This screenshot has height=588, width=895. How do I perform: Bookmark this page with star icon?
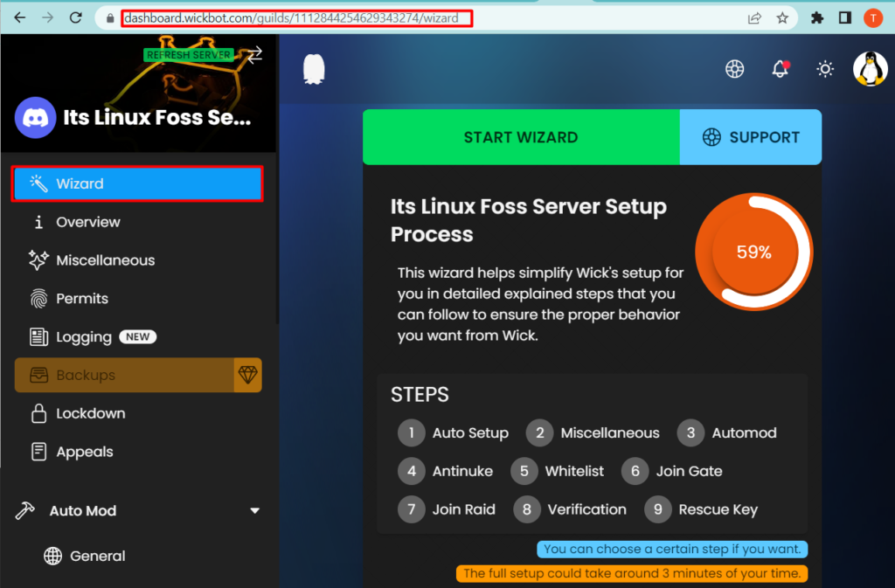pyautogui.click(x=782, y=18)
